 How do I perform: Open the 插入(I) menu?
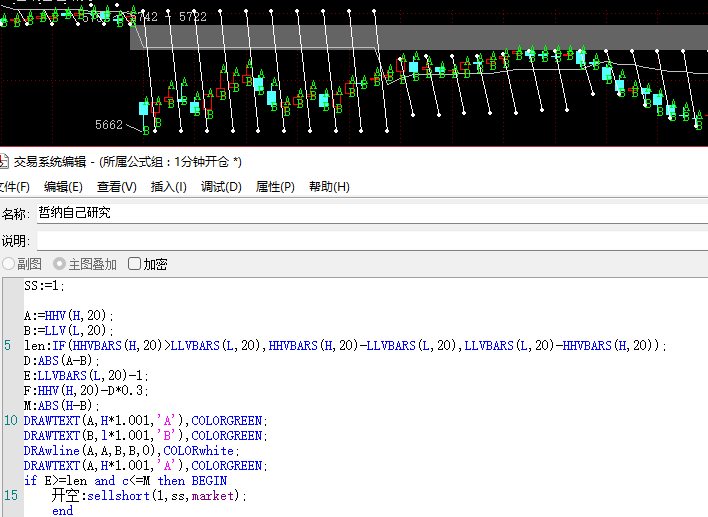[168, 186]
